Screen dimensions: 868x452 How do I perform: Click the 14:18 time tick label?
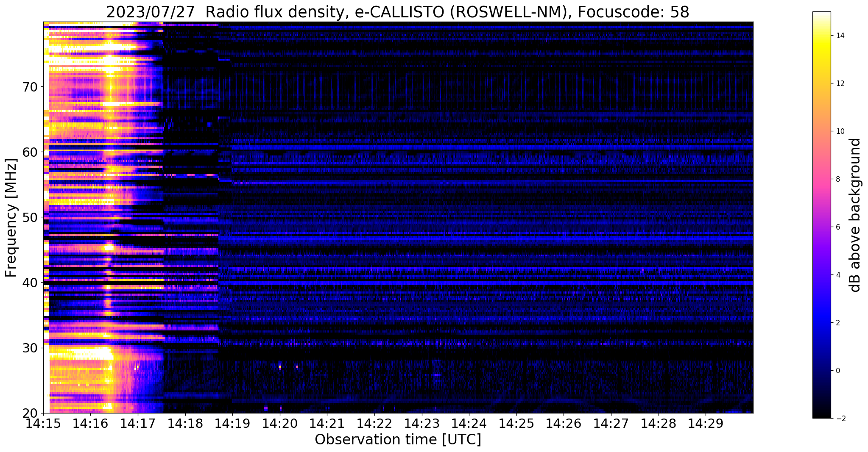click(185, 423)
